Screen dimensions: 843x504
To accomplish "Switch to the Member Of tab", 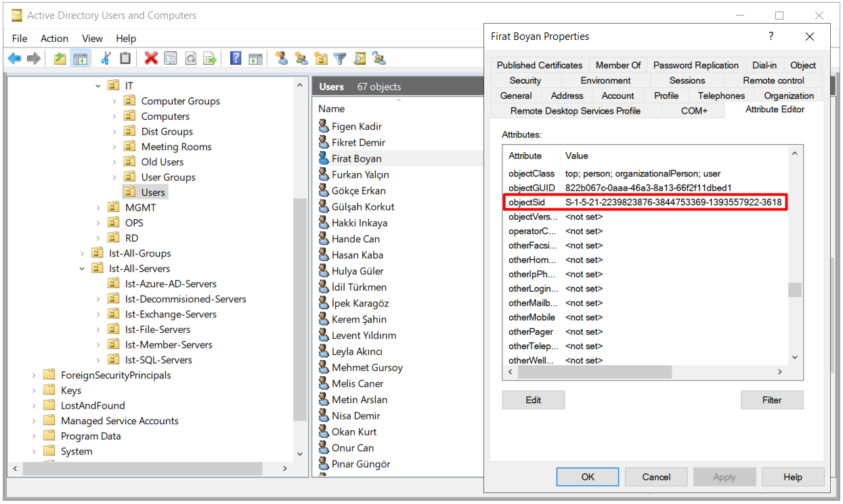I will (618, 65).
